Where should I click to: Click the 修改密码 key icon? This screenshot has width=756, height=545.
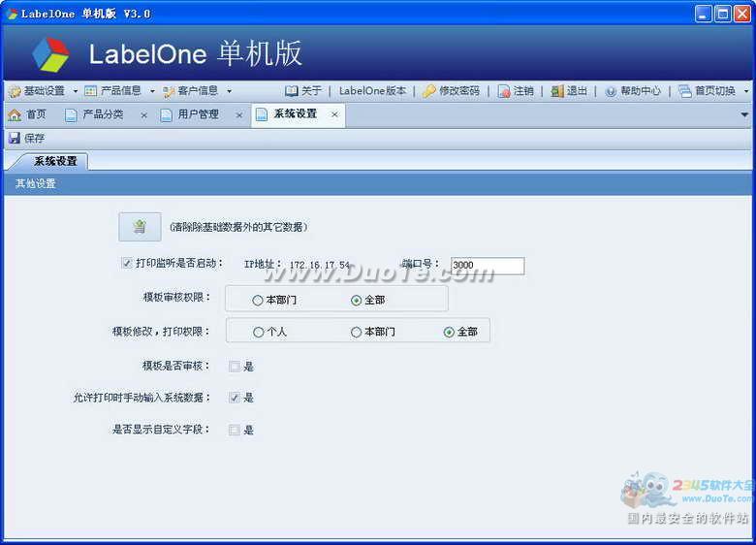(428, 91)
